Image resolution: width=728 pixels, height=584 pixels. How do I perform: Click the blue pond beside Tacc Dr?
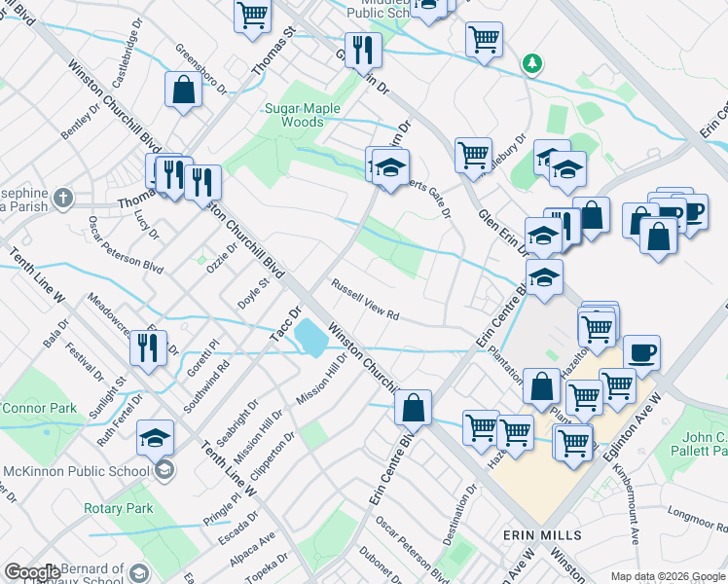pyautogui.click(x=311, y=338)
